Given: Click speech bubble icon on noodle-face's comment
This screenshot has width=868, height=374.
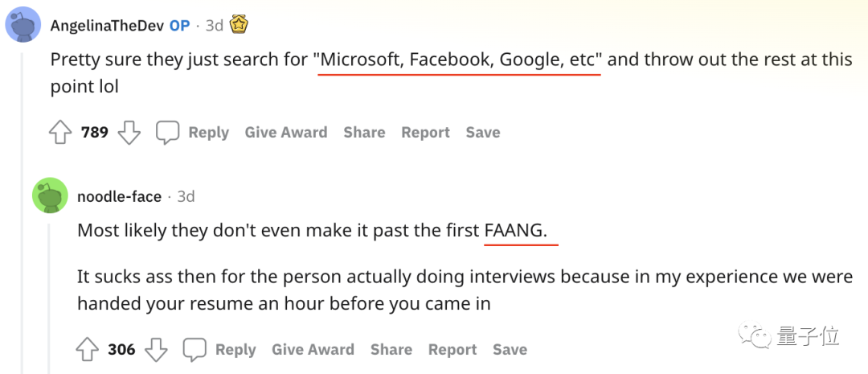Looking at the screenshot, I should (x=194, y=349).
